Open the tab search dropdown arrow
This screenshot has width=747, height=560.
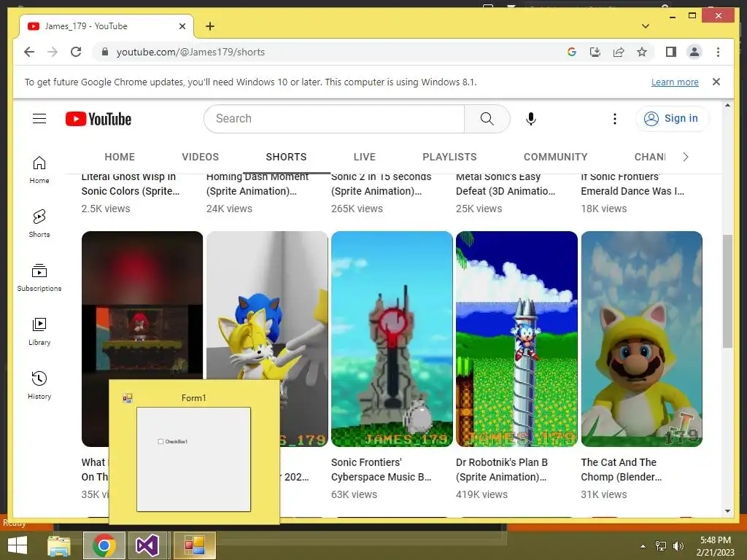pyautogui.click(x=646, y=26)
